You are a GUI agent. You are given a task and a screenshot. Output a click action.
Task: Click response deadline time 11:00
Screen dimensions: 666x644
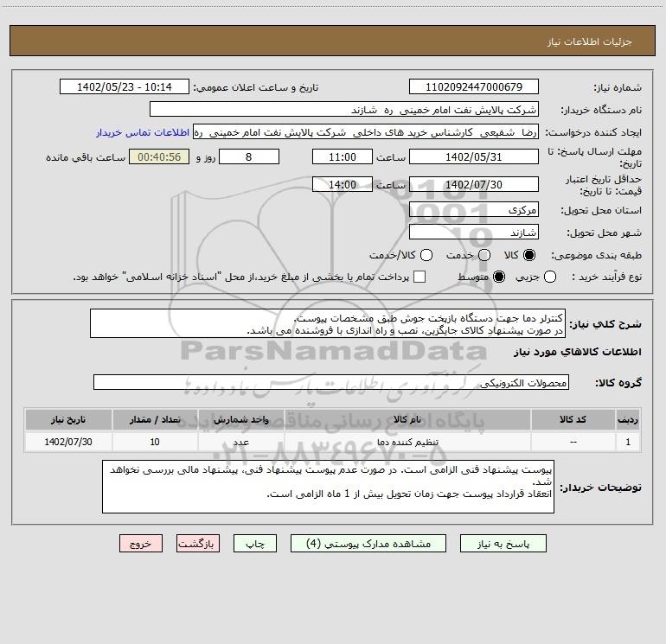point(343,156)
